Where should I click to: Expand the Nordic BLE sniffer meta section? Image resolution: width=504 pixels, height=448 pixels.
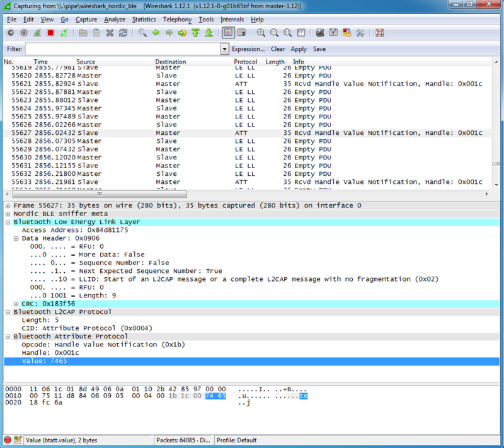tap(8, 214)
